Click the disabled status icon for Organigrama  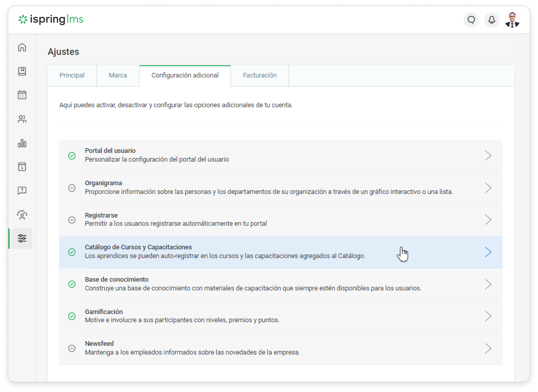(72, 188)
